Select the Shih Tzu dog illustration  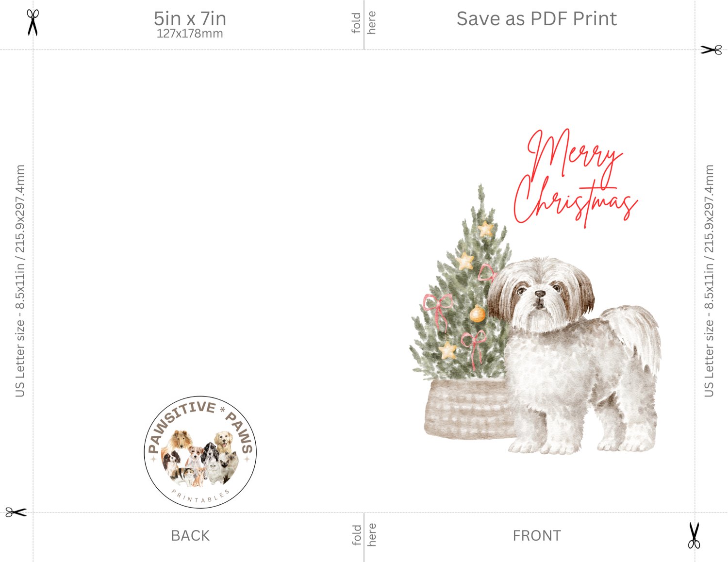(x=575, y=356)
